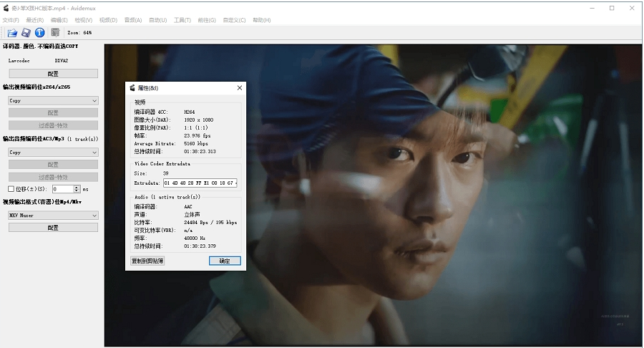Click the audio duration 01:38:23.379
Viewport: 644px width, 348px height.
(200, 246)
